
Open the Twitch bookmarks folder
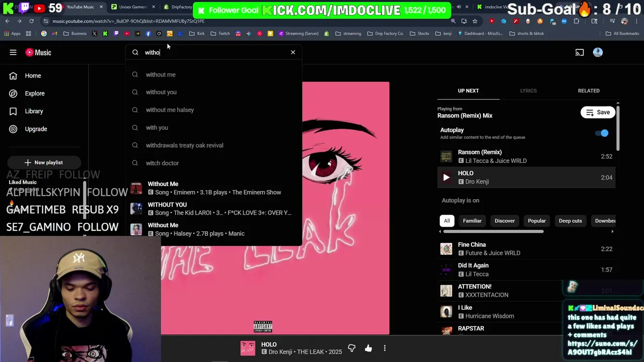pyautogui.click(x=220, y=34)
